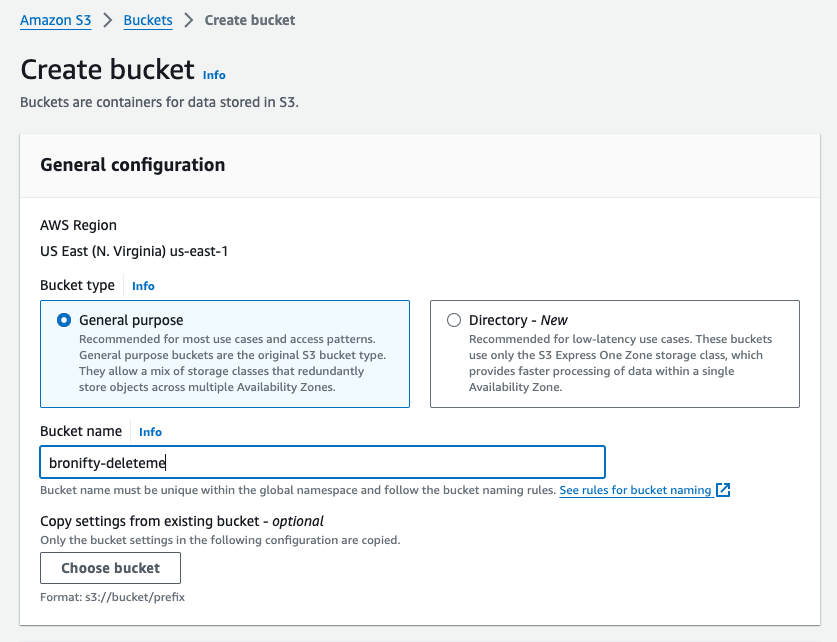Select the Directory bucket option card
This screenshot has width=837, height=642.
coord(614,353)
